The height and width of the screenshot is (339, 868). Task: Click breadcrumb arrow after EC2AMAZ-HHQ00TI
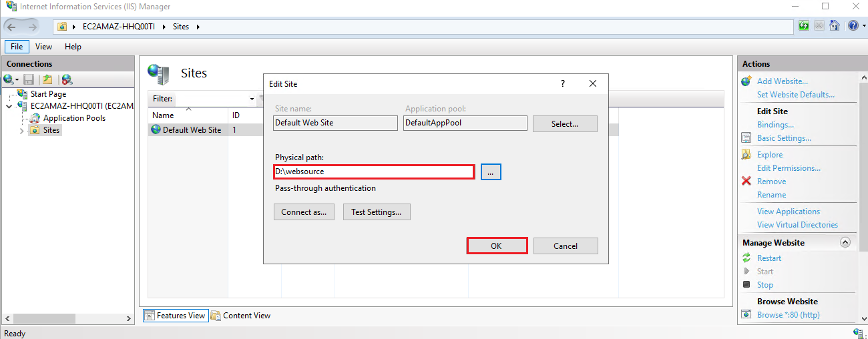pyautogui.click(x=164, y=27)
